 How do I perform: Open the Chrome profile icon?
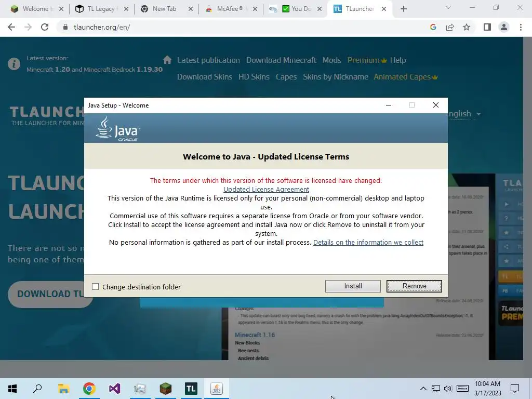coord(504,27)
